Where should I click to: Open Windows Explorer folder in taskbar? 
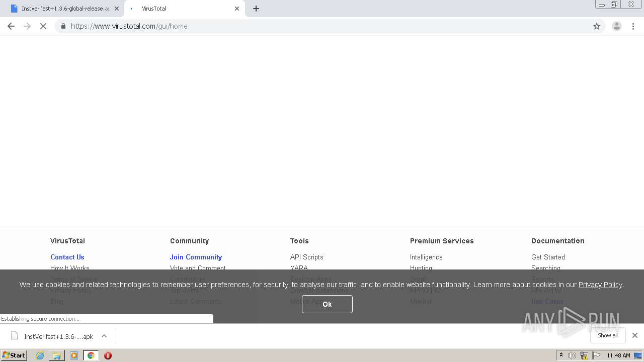click(57, 355)
